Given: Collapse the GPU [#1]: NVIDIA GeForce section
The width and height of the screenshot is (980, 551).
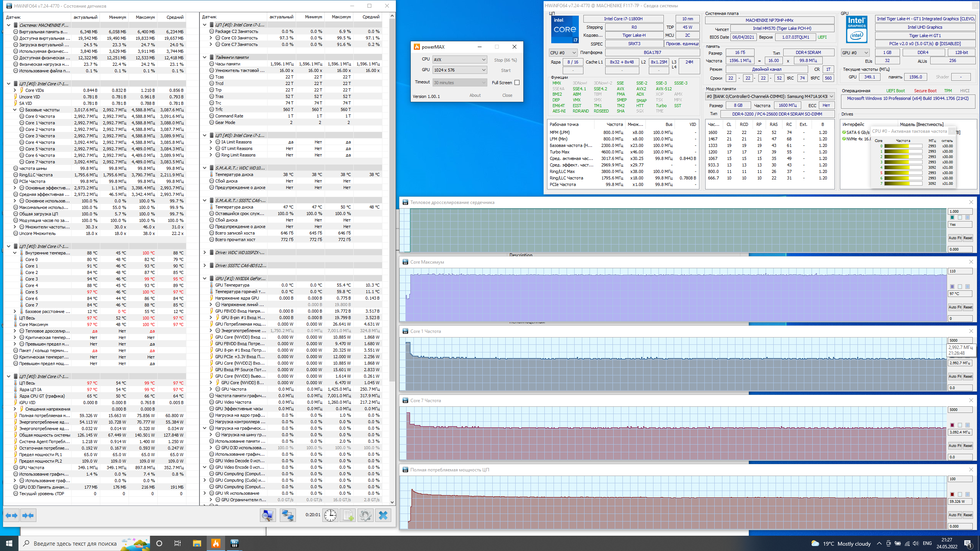Looking at the screenshot, I should [205, 279].
